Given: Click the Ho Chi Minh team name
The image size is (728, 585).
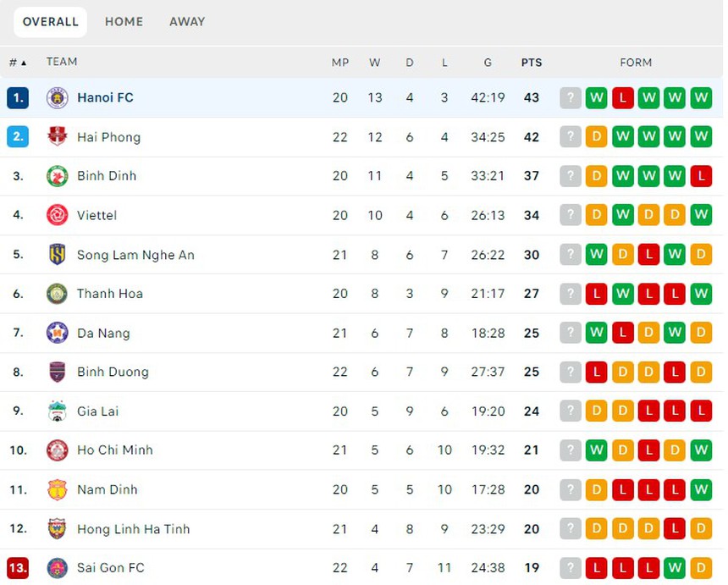Looking at the screenshot, I should click(115, 450).
